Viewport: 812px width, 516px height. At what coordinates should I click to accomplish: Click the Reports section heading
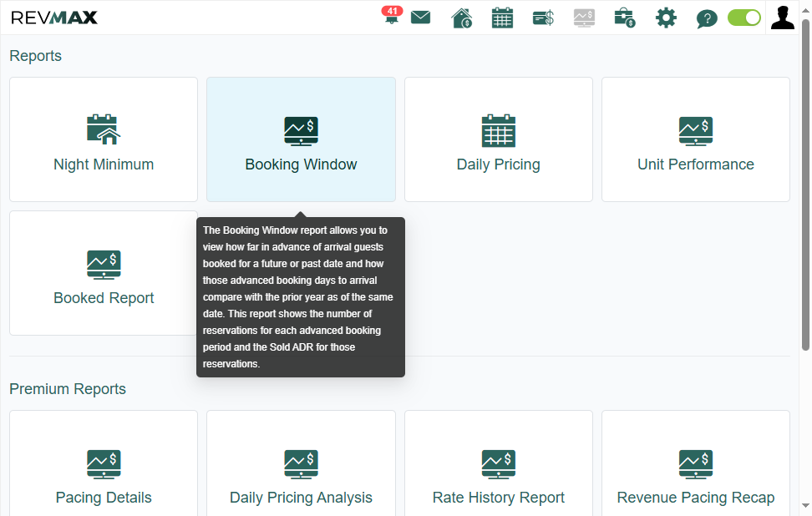click(35, 56)
